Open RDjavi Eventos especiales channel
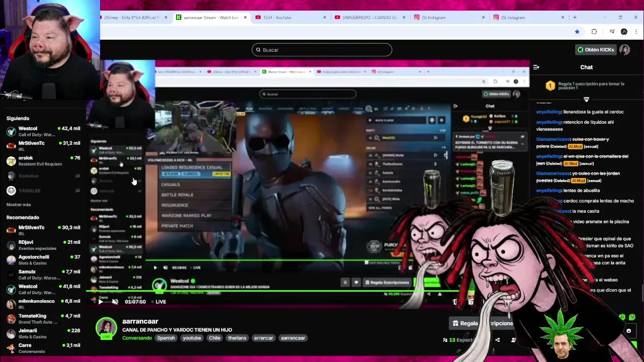This screenshot has height=362, width=644. [43, 245]
